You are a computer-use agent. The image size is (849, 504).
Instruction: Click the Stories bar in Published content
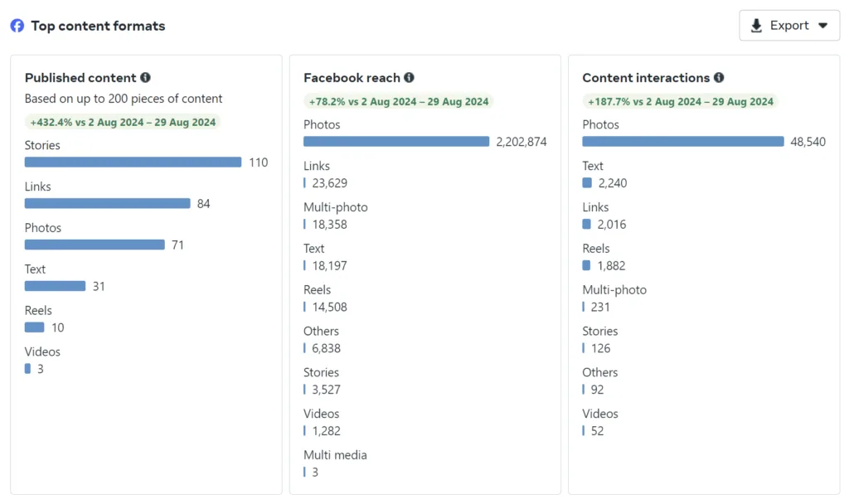point(133,162)
